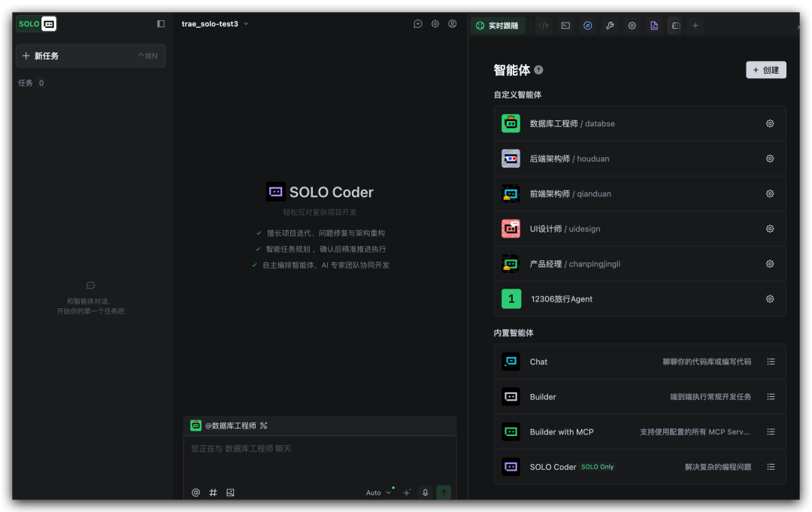Click the sparkle optimize prompt icon

tap(407, 493)
